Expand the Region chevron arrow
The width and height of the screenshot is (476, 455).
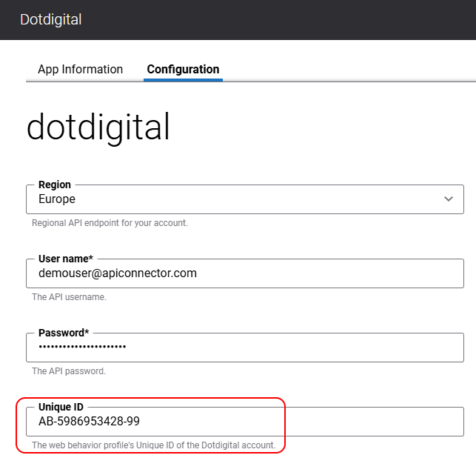(449, 199)
